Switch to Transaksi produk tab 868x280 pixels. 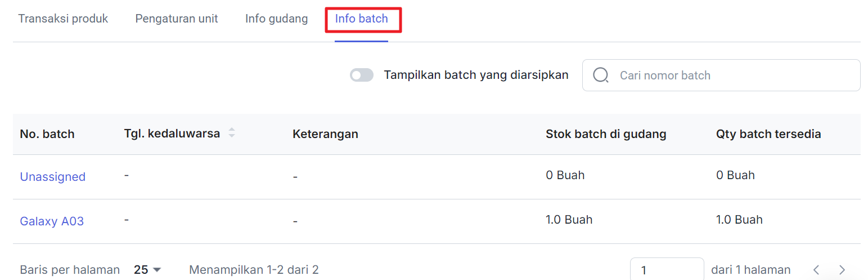coord(63,19)
